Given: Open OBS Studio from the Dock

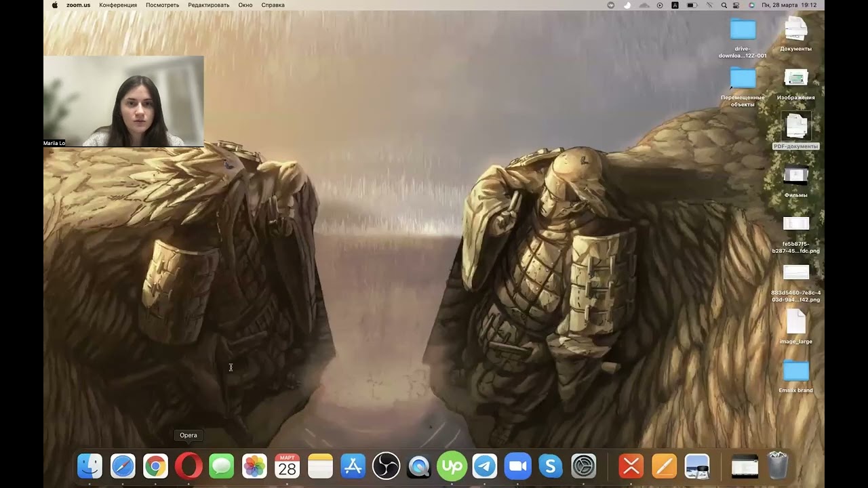Looking at the screenshot, I should [386, 466].
